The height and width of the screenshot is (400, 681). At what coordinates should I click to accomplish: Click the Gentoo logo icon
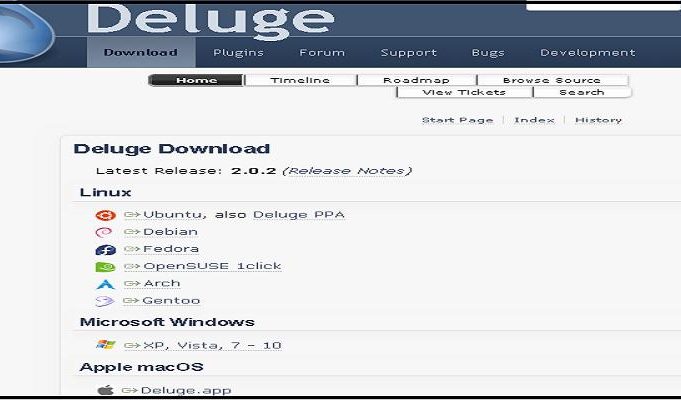105,301
